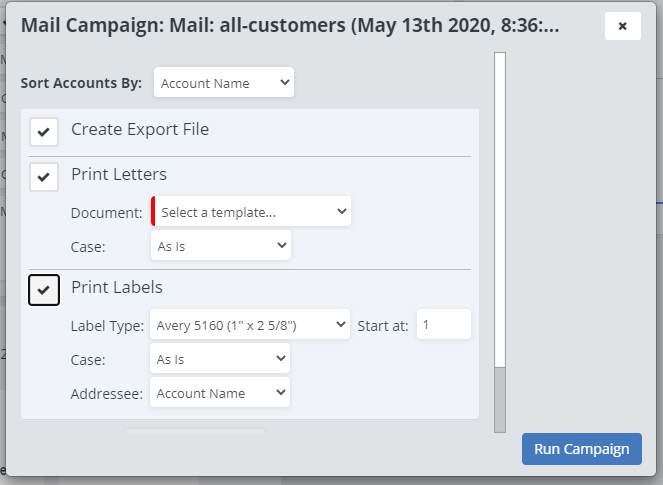This screenshot has height=485, width=663.
Task: Uncheck the Create Export File checkbox
Action: tap(44, 132)
